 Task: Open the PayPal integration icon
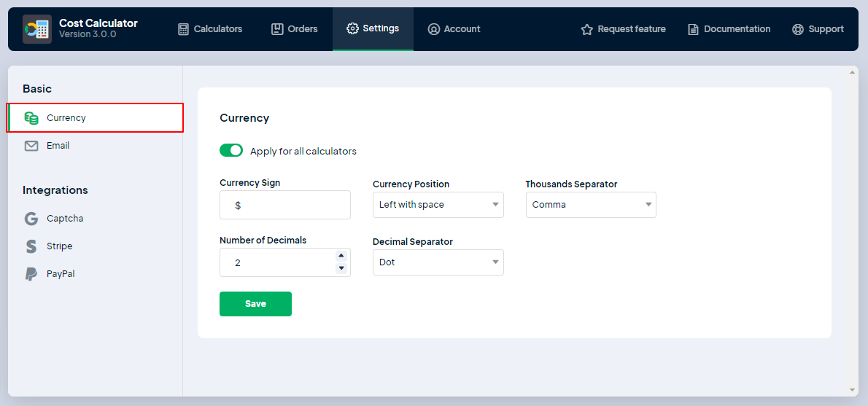[x=31, y=274]
